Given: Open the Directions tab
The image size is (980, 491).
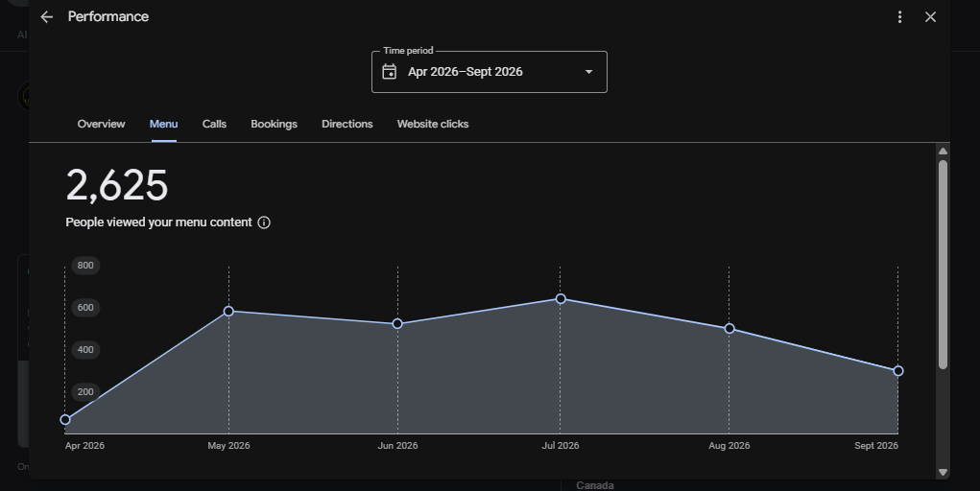Looking at the screenshot, I should coord(347,124).
